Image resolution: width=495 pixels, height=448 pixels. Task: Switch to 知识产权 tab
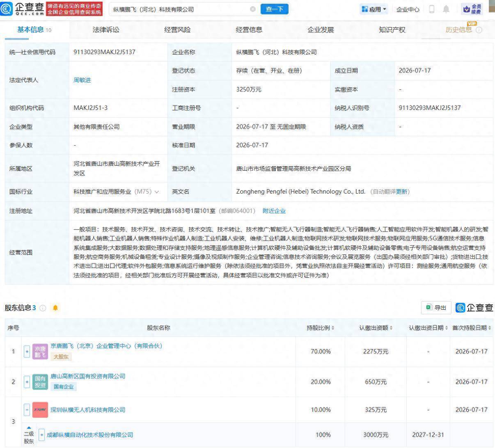(x=392, y=30)
